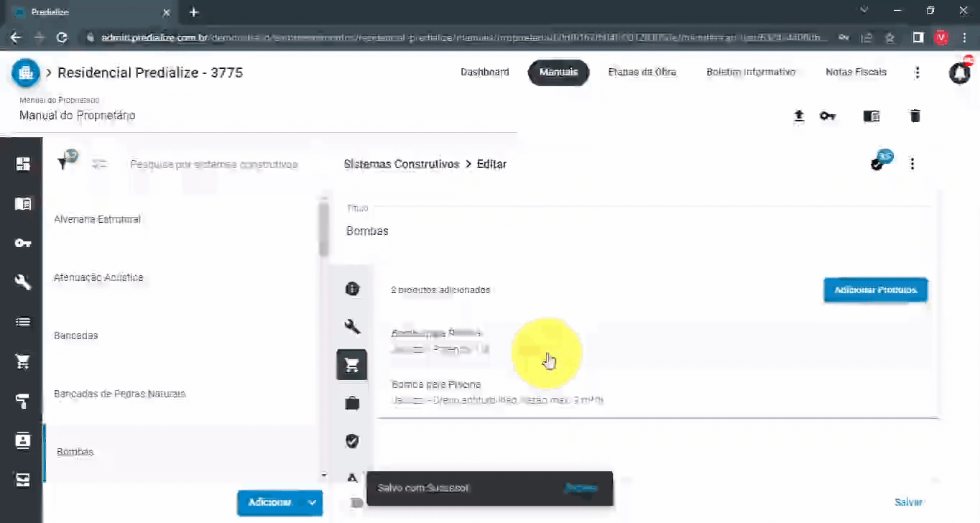Click the upload icon in manual header
Image resolution: width=980 pixels, height=523 pixels.
[798, 116]
